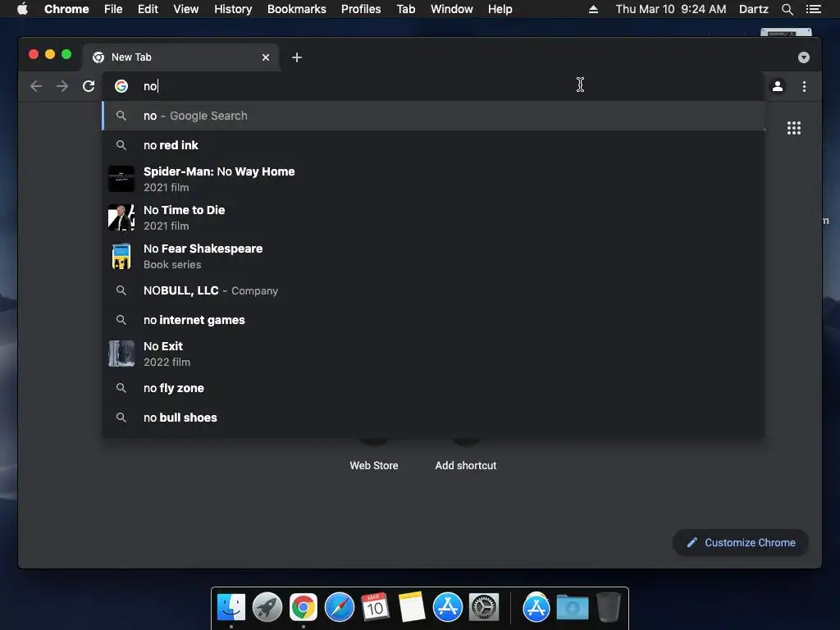Image resolution: width=840 pixels, height=630 pixels.
Task: Open App Store icon right of divider
Action: pos(536,608)
